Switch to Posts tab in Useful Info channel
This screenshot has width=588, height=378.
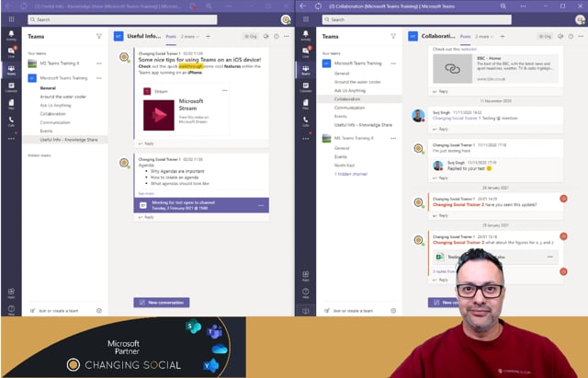tap(171, 37)
